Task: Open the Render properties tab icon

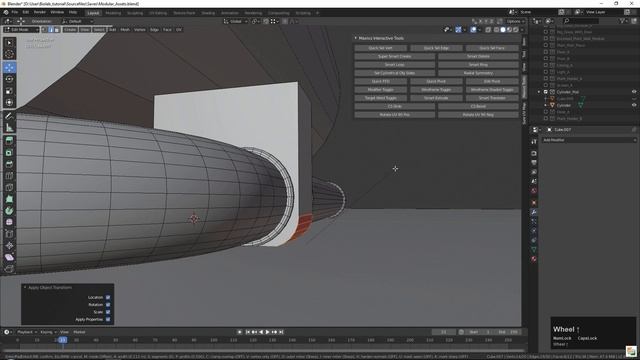Action: [x=533, y=153]
